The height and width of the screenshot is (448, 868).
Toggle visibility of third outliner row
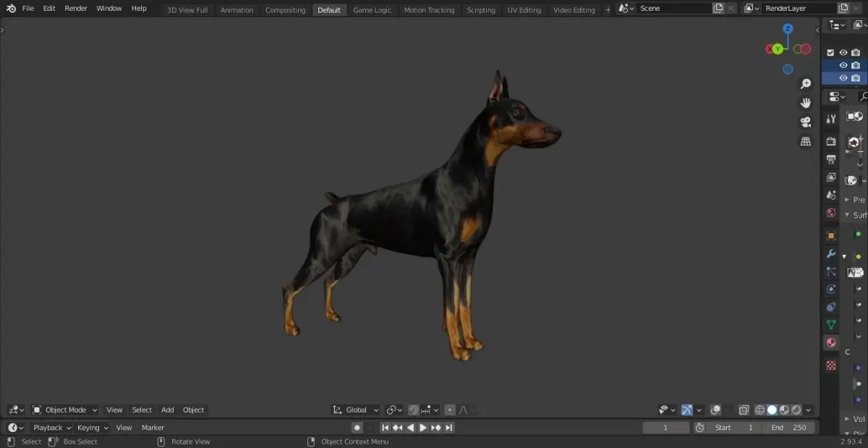point(843,77)
